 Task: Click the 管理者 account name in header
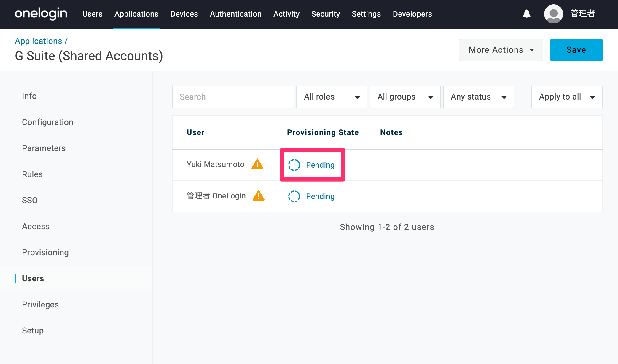582,14
